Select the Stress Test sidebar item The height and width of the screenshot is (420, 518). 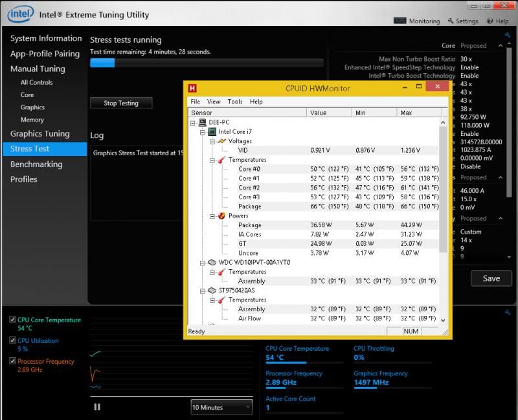tap(45, 149)
